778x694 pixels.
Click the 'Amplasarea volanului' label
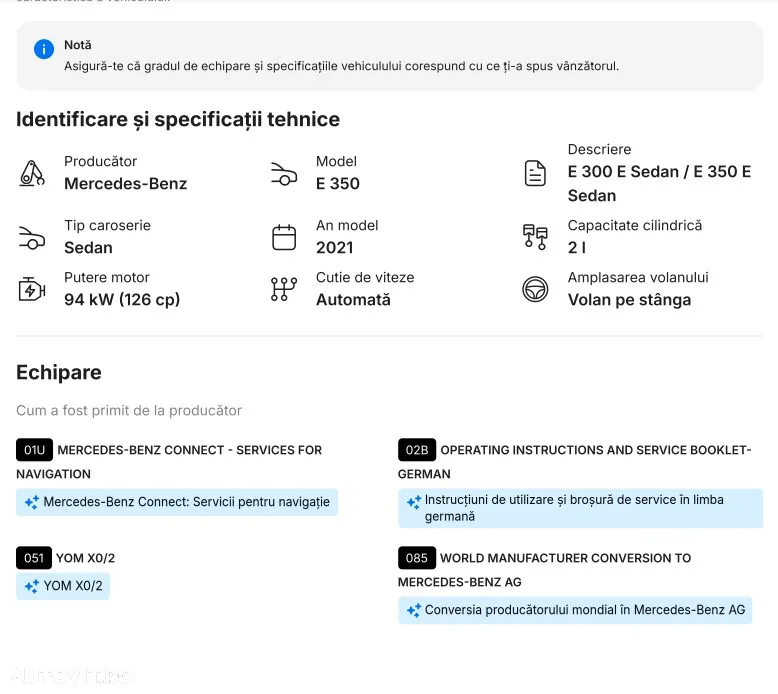[638, 277]
